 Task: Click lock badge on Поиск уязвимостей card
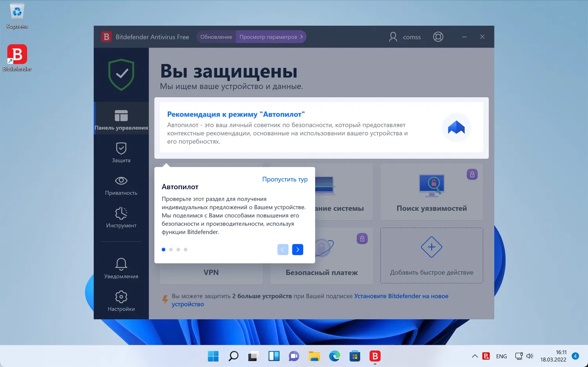click(x=472, y=175)
